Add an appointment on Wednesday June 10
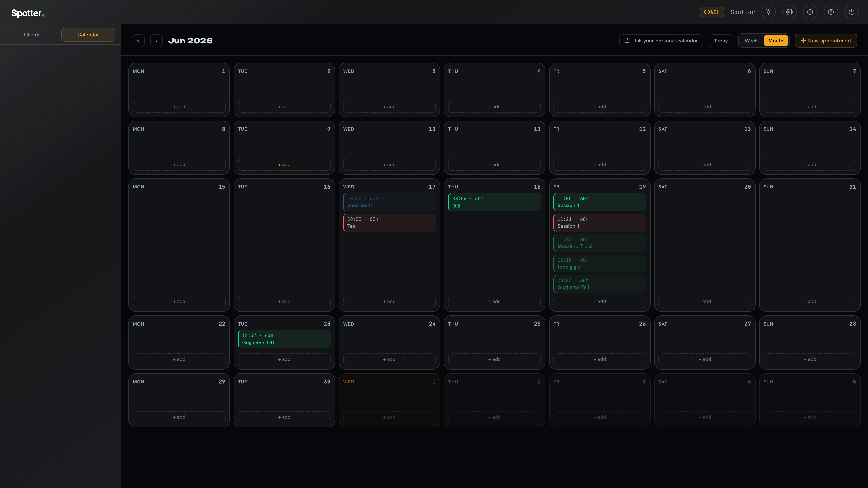 coord(389,165)
